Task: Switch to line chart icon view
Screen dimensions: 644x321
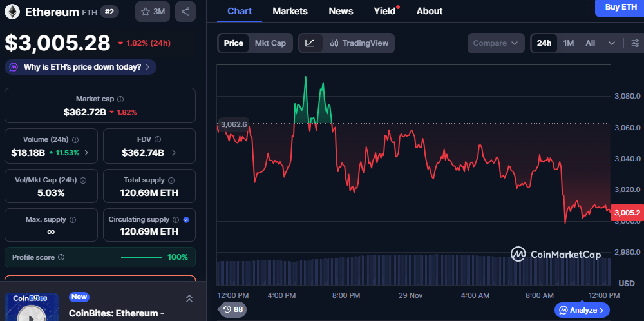Action: pos(310,43)
